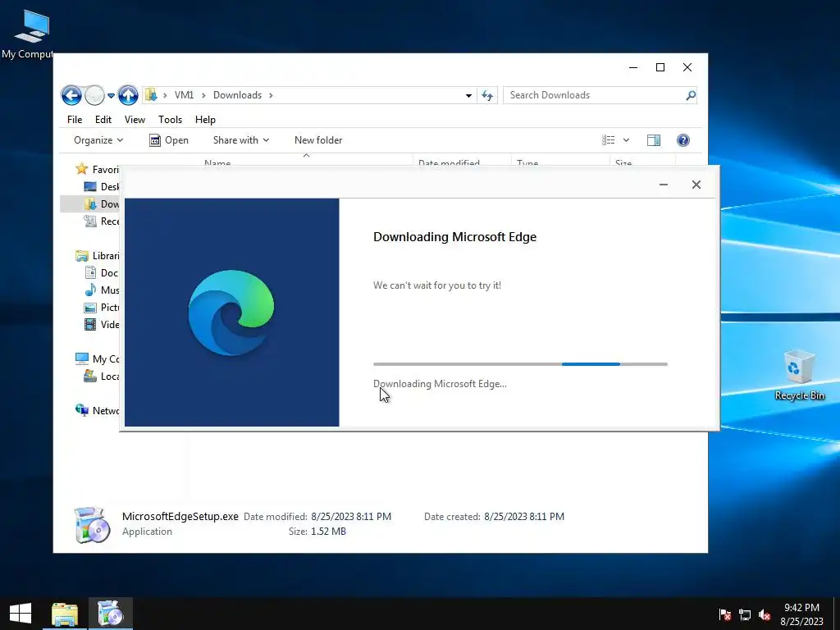Select Local Disk in navigation pane

tap(101, 376)
